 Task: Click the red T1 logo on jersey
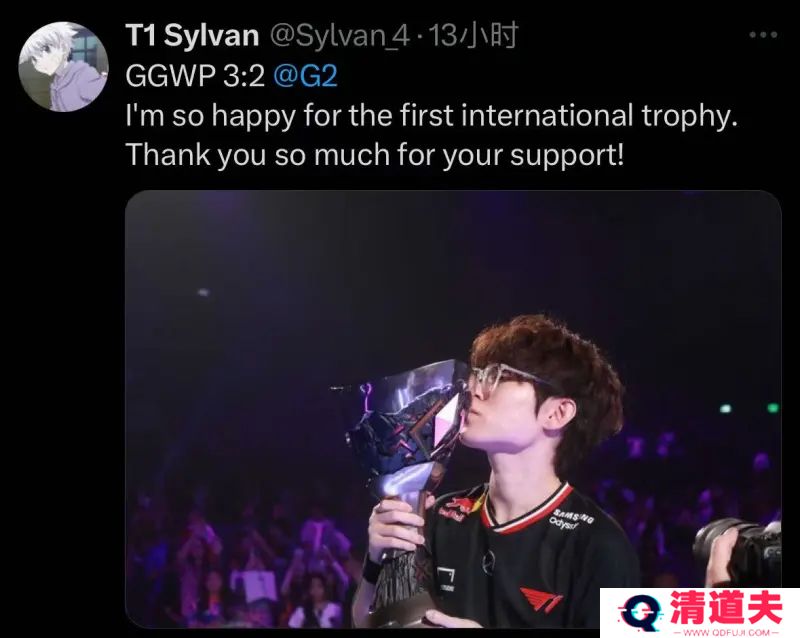[x=541, y=599]
